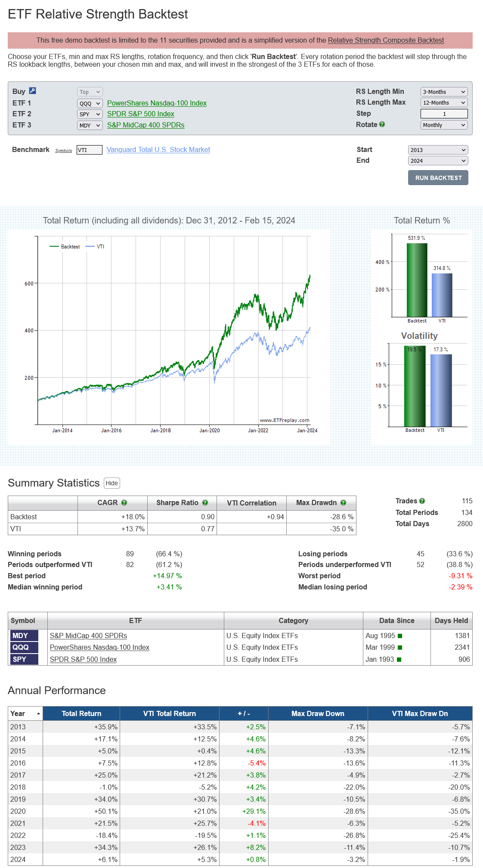Click the CAGR help icon
Viewport: 483px width, 868px height.
(x=124, y=502)
